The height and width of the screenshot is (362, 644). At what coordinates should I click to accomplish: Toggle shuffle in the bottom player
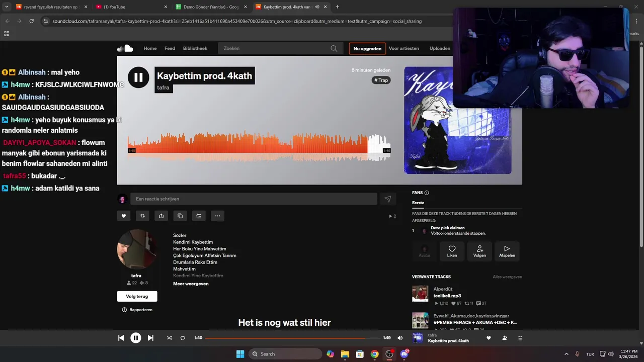coord(169,338)
